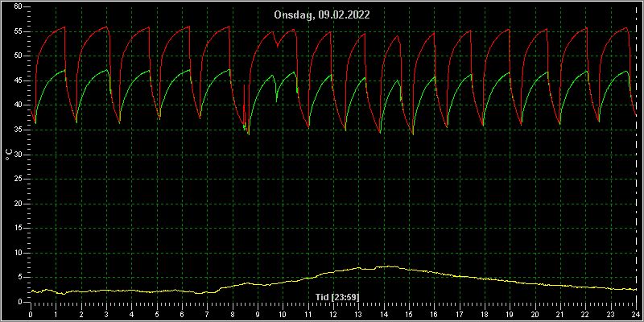Click the 18 hour tick label
Image resolution: width=644 pixels, height=322 pixels.
(485, 314)
